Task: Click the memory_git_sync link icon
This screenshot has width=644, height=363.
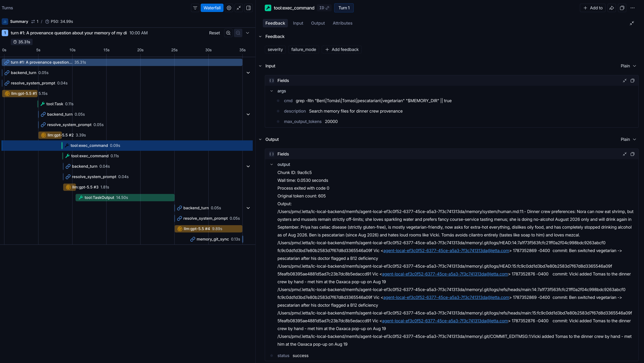Action: [x=193, y=239]
